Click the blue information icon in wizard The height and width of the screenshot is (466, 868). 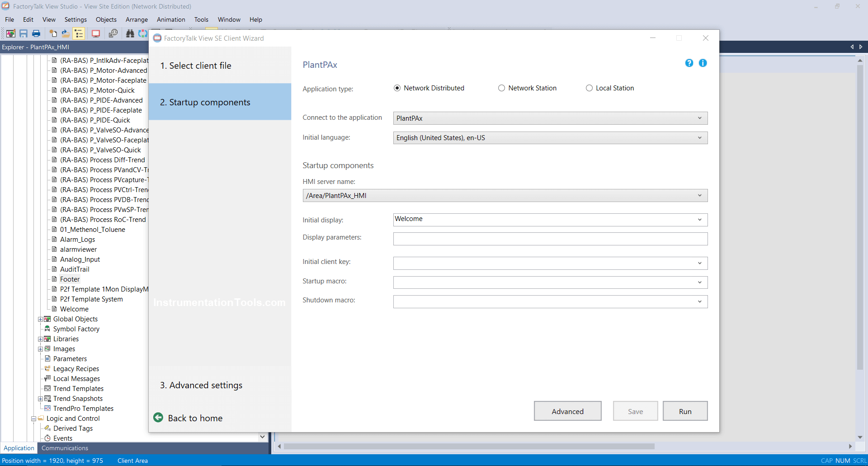point(703,63)
